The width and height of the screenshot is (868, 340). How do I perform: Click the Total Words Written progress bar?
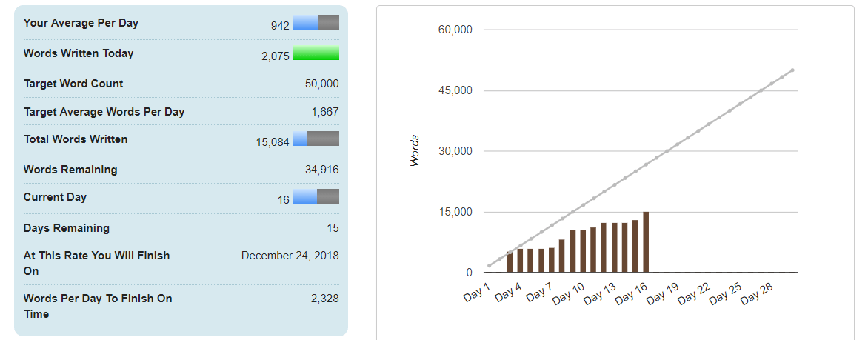(316, 139)
